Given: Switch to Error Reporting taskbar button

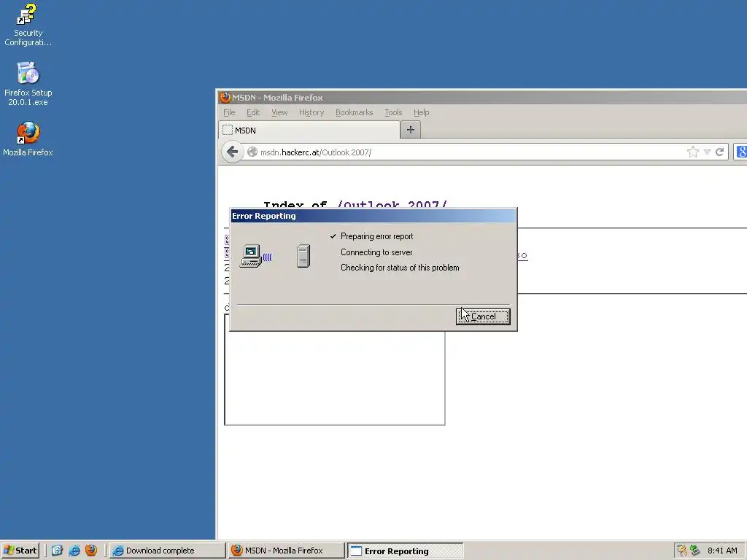Looking at the screenshot, I should click(405, 551).
